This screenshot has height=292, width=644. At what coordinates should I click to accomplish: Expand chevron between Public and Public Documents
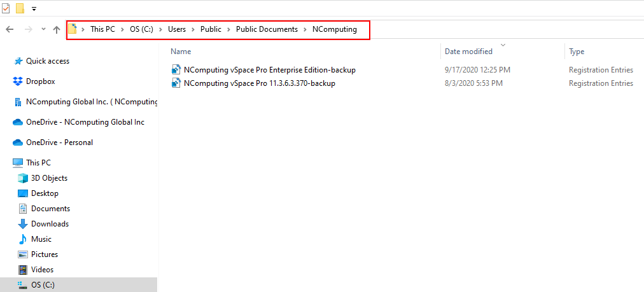(228, 29)
